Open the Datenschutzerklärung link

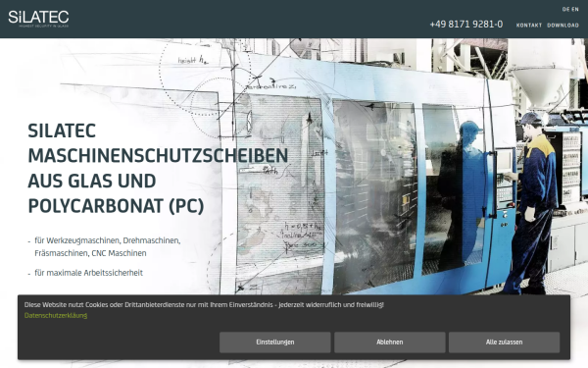[56, 315]
